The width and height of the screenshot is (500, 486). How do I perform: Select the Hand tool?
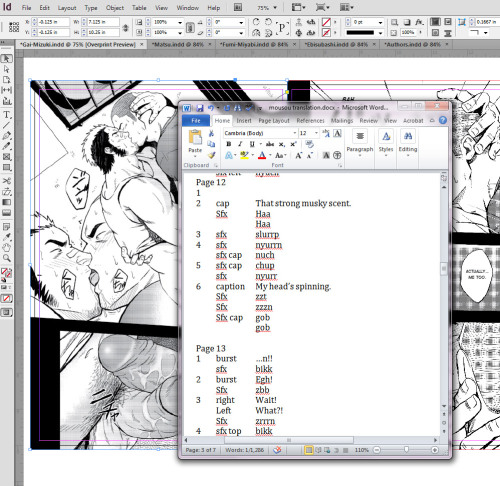6,248
